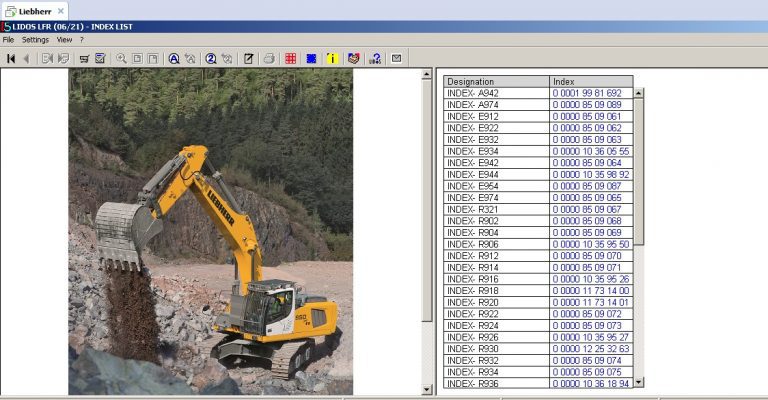Click the magnifier zoom icon
The image size is (768, 400).
[x=121, y=59]
